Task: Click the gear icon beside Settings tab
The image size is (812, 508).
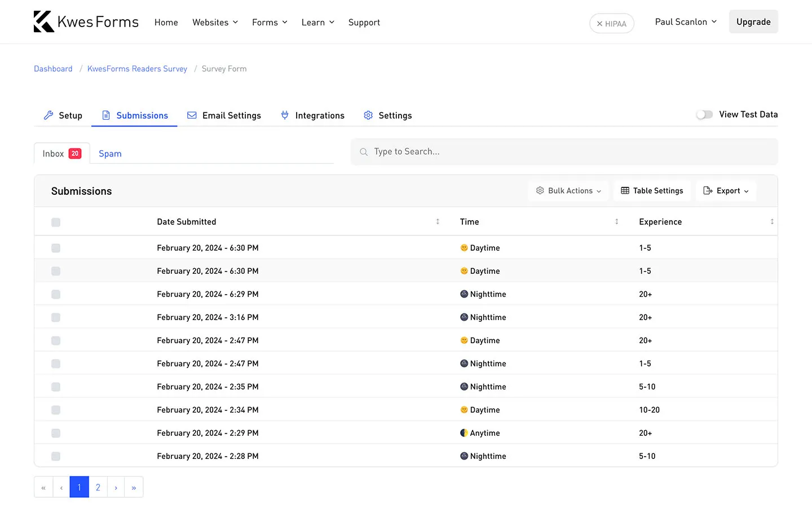Action: click(x=368, y=115)
